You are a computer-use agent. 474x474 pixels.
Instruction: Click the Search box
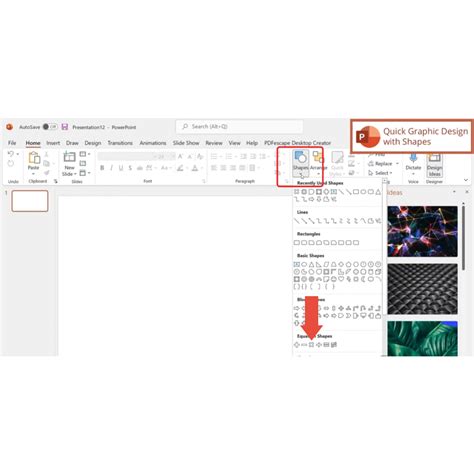coord(239,127)
